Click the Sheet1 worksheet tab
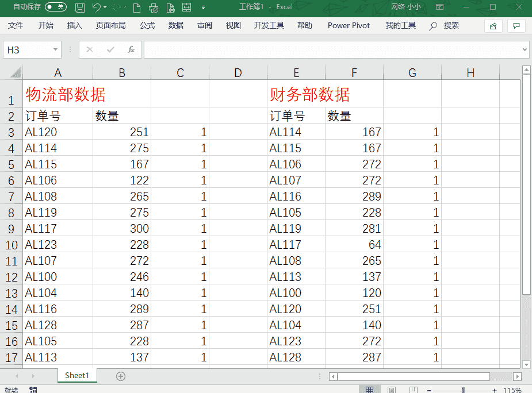The height and width of the screenshot is (393, 532). (77, 375)
